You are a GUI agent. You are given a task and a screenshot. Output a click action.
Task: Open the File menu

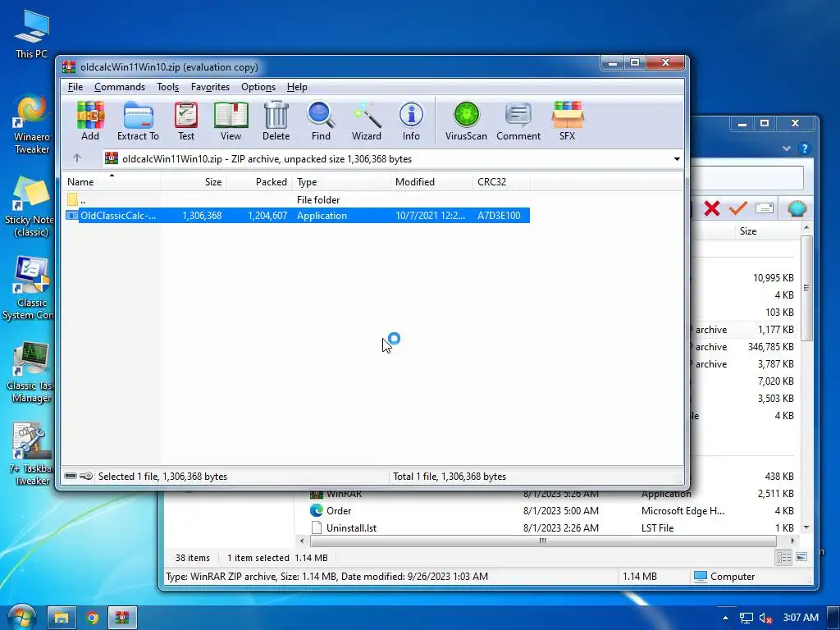tap(75, 87)
